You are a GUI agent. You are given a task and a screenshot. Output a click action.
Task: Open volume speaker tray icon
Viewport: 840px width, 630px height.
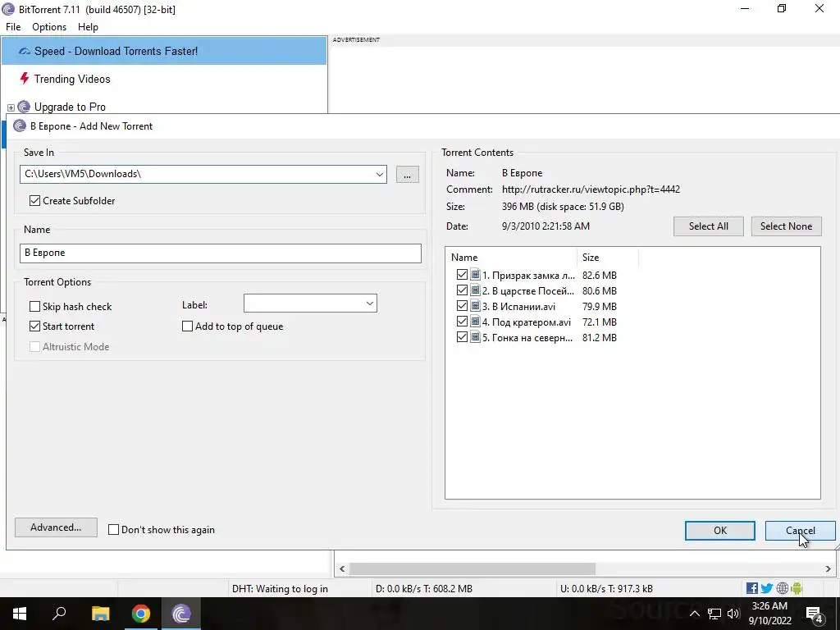[x=733, y=614]
